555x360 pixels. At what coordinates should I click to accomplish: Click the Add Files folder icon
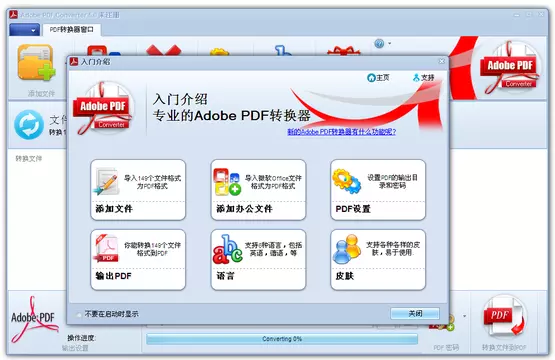(x=36, y=63)
